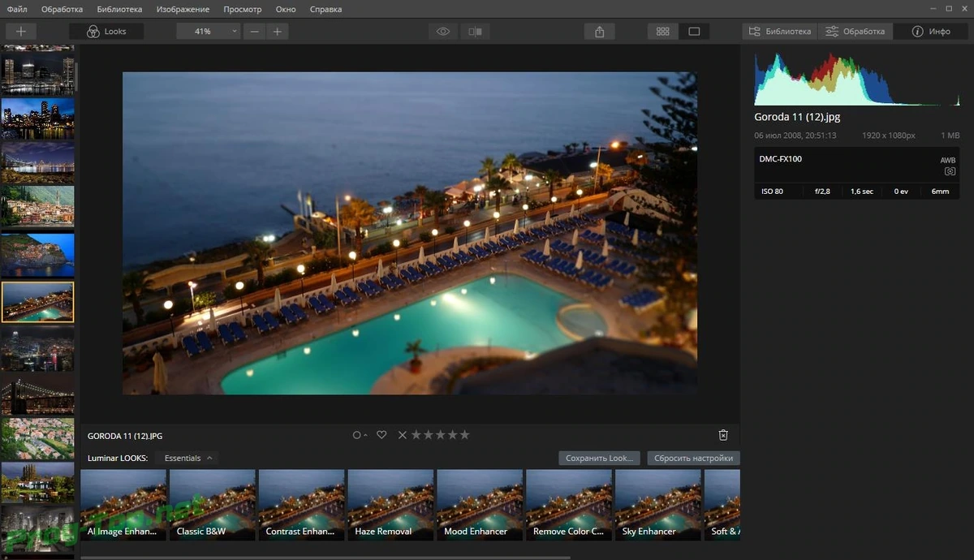Click the Сохранить Look... button
Viewport: 974px width, 560px height.
coord(599,458)
